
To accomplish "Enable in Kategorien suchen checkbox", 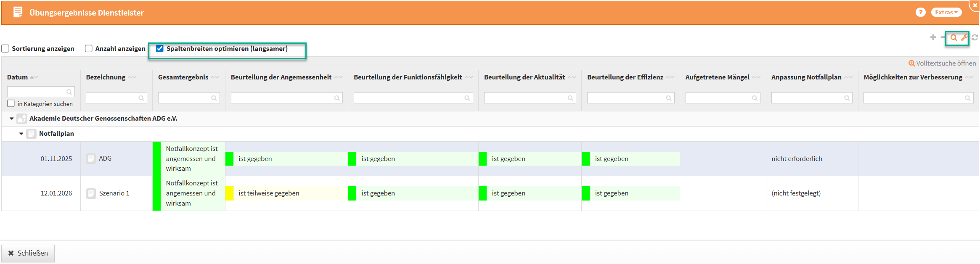I will click(11, 103).
